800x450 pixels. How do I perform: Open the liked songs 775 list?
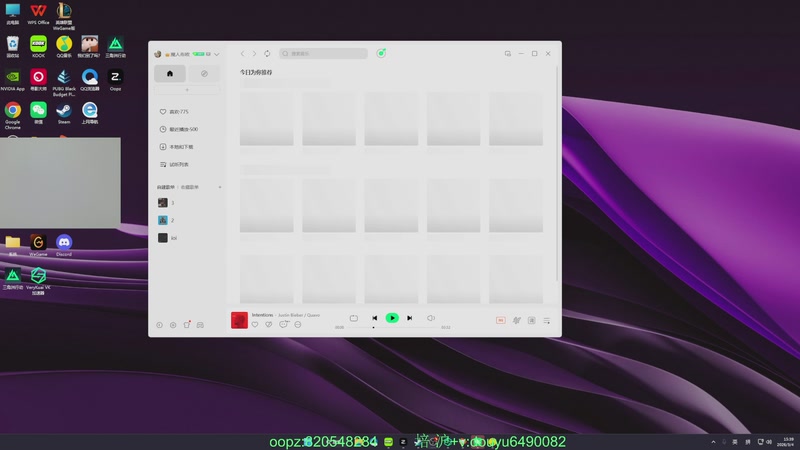[174, 112]
